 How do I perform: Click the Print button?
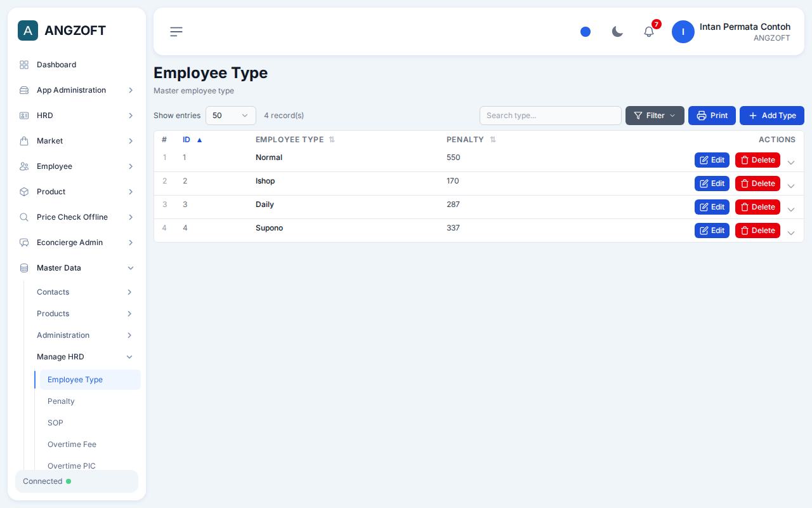tap(712, 116)
